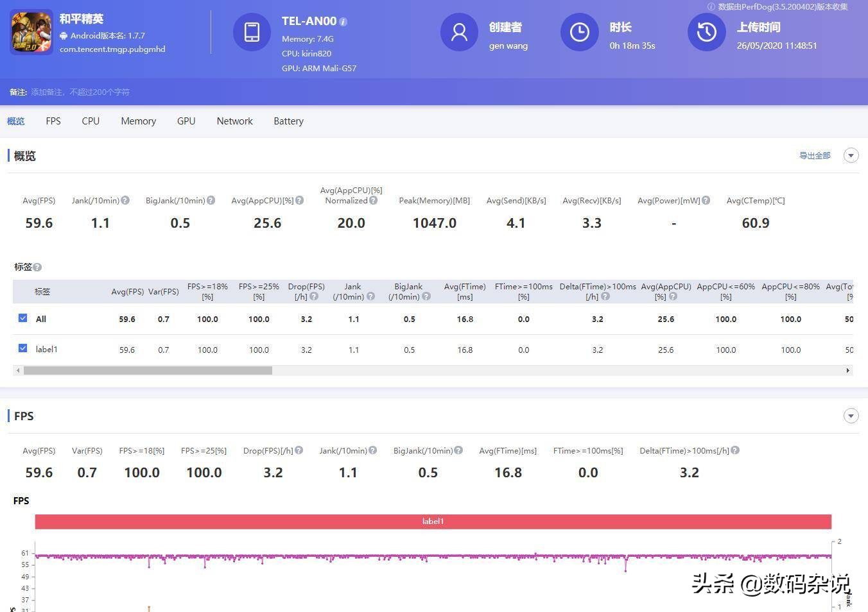Open help icon beside 标签 heading
The width and height of the screenshot is (868, 612).
coord(37,267)
